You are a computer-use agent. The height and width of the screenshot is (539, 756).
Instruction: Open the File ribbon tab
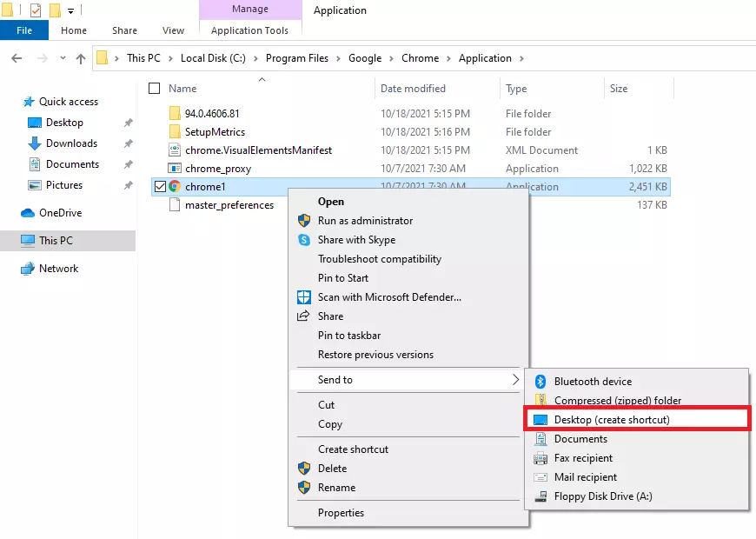coord(24,30)
